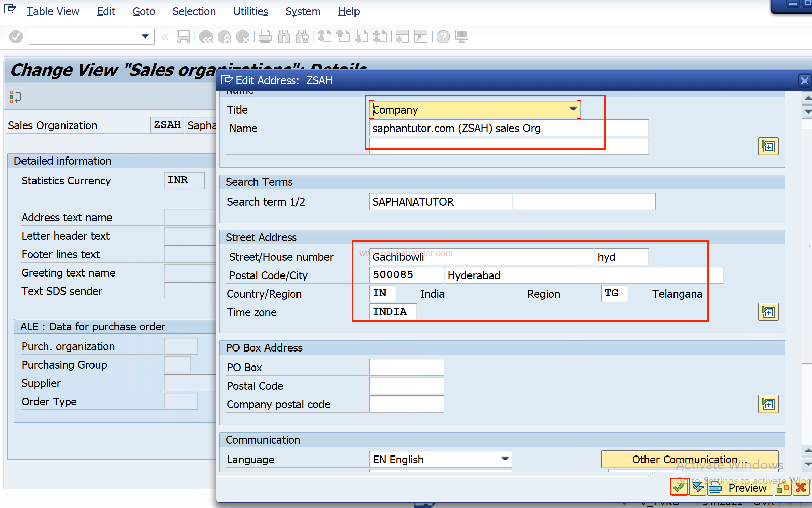Image resolution: width=812 pixels, height=508 pixels.
Task: Click the address icon under the Change View title
Action: pyautogui.click(x=15, y=97)
